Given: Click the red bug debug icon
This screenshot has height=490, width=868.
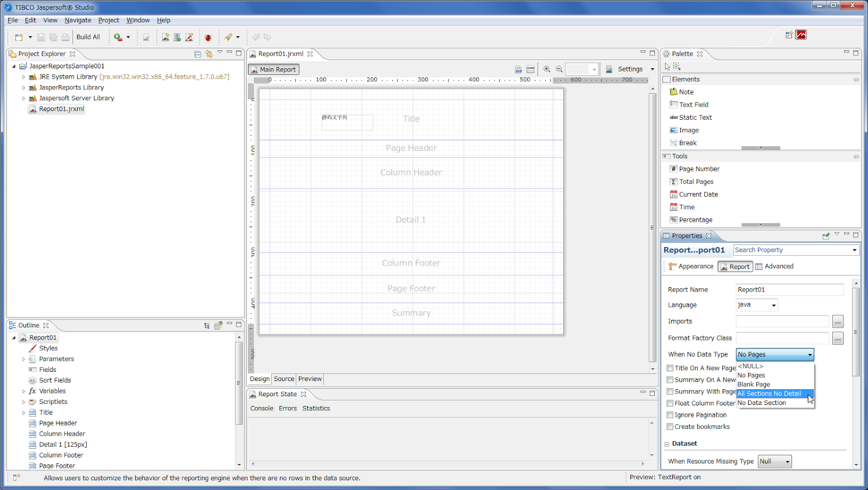Looking at the screenshot, I should tap(208, 37).
